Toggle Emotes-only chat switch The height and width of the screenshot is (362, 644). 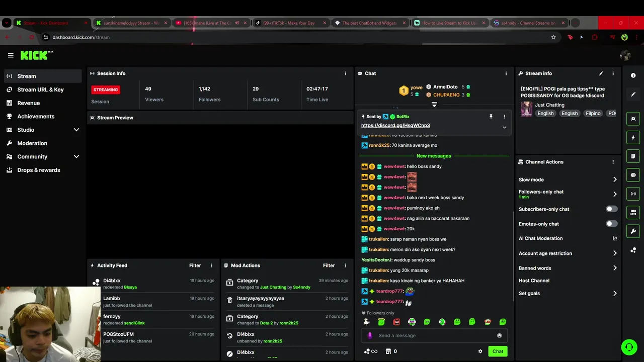click(611, 224)
